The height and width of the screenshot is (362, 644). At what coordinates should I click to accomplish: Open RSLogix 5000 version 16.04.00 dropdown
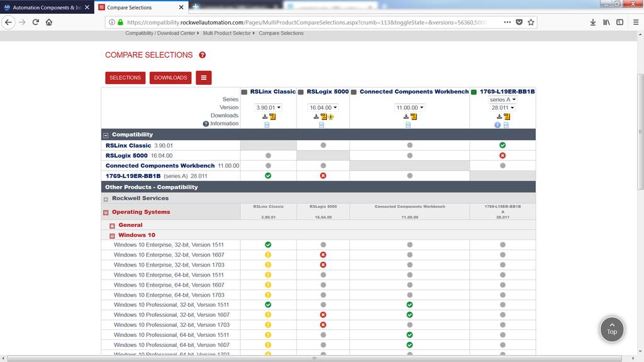pos(323,107)
